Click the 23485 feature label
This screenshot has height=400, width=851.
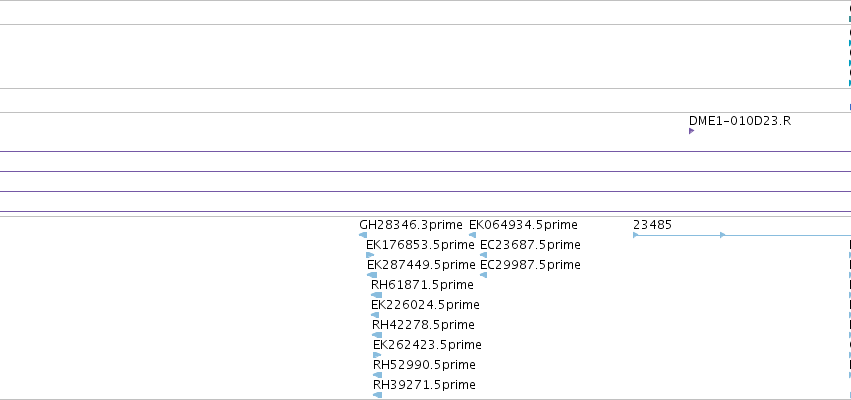(652, 225)
